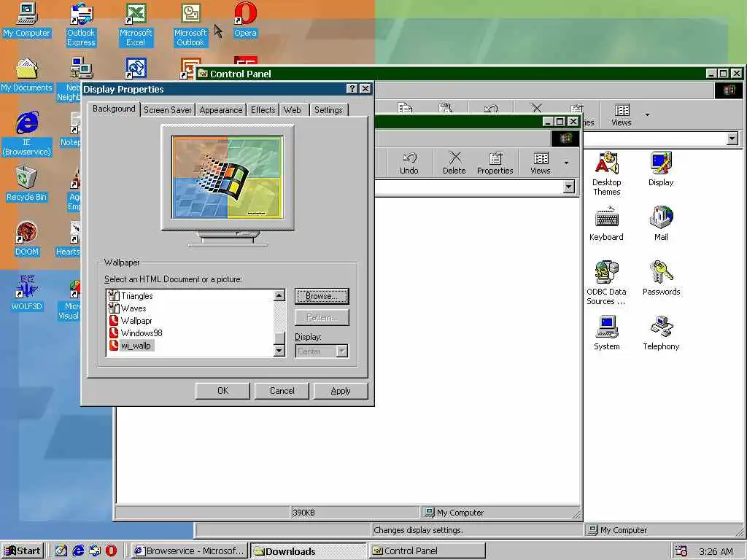
Task: Click the Undo arrow icon in Control Panel toolbar
Action: (491, 109)
